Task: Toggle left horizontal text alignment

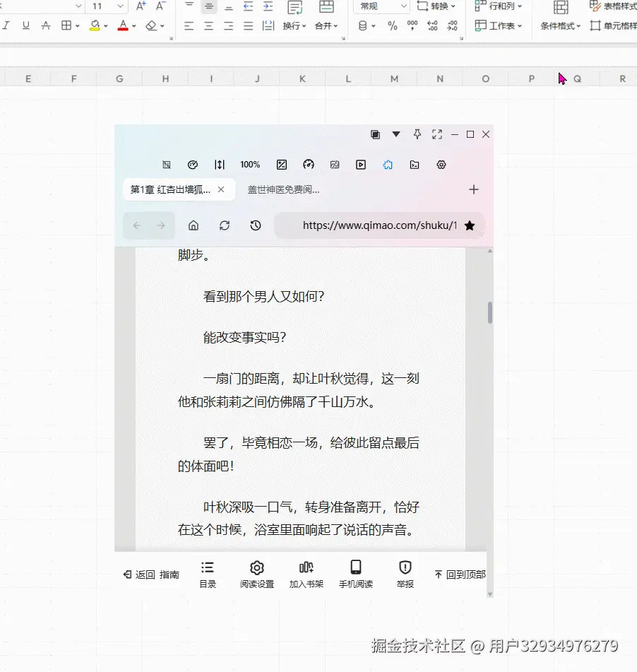Action: click(189, 26)
